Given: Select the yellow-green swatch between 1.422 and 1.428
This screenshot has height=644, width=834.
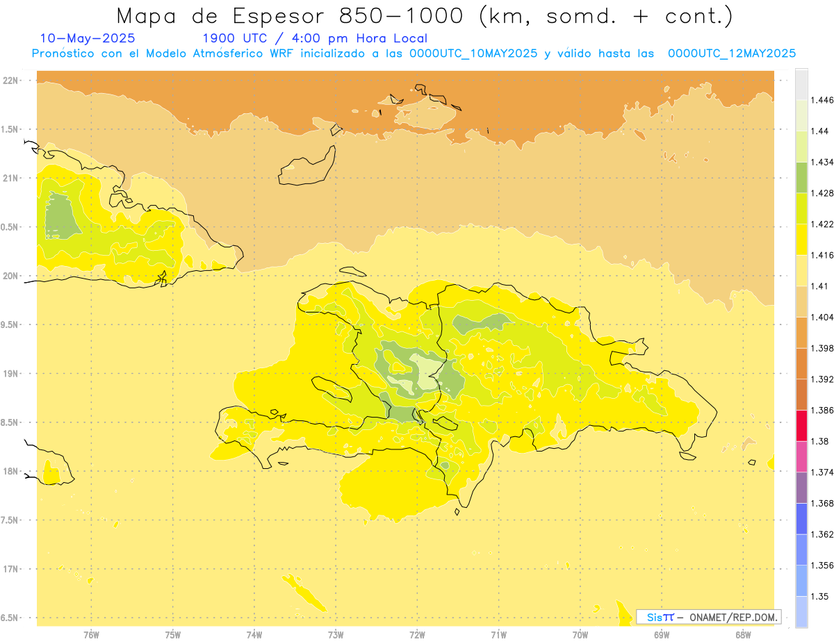Looking at the screenshot, I should (x=801, y=208).
